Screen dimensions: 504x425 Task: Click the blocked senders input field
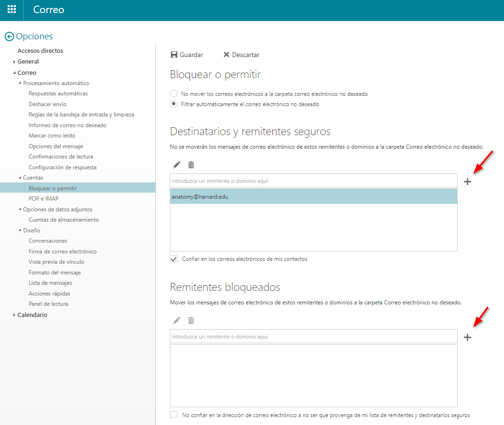pos(314,336)
